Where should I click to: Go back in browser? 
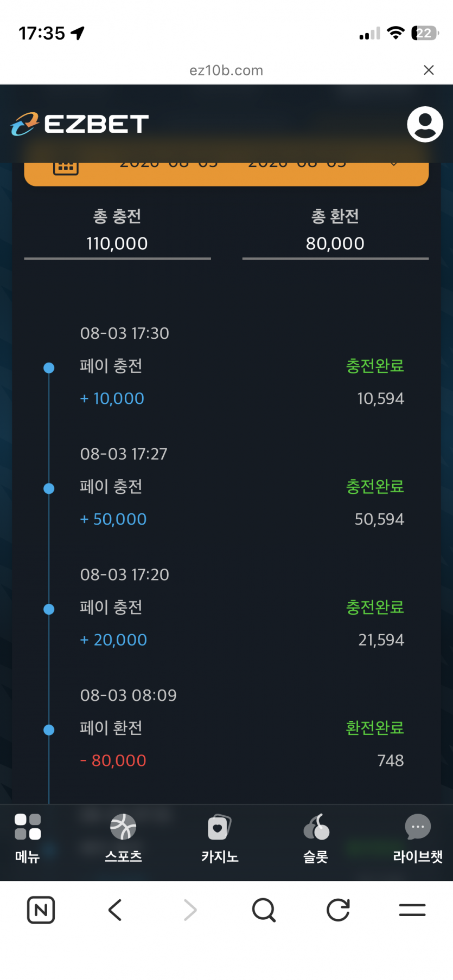(115, 910)
